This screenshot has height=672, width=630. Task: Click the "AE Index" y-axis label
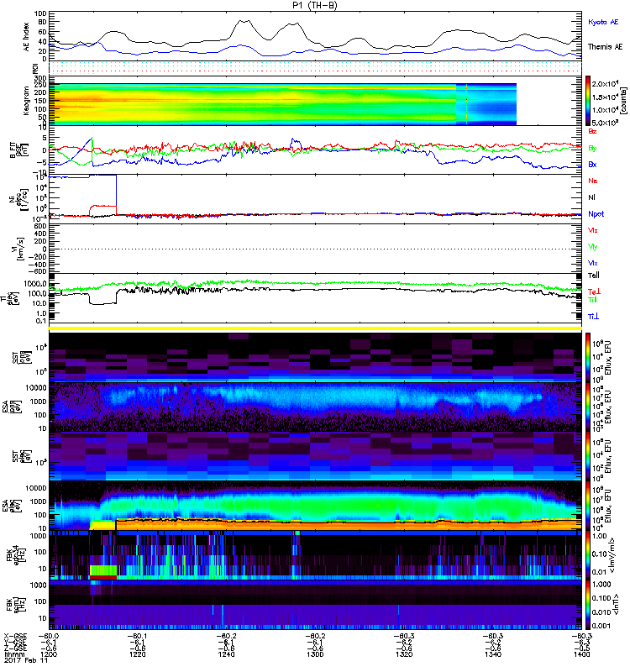[27, 37]
